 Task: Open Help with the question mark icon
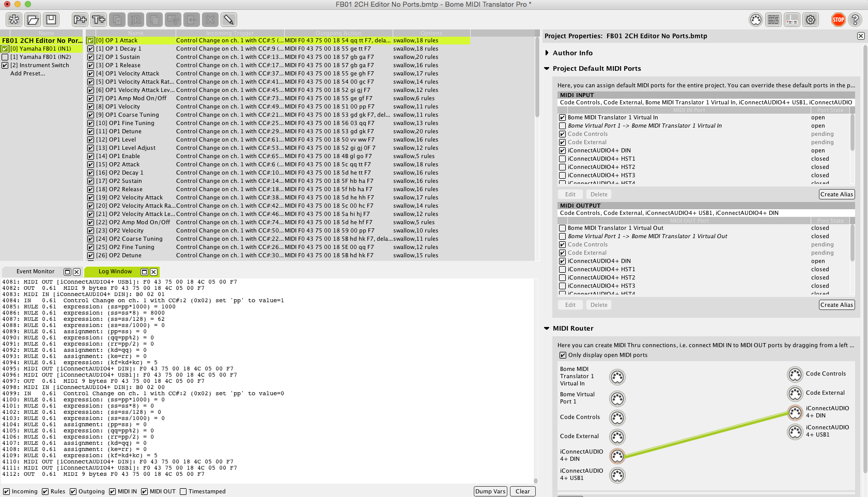tap(856, 20)
